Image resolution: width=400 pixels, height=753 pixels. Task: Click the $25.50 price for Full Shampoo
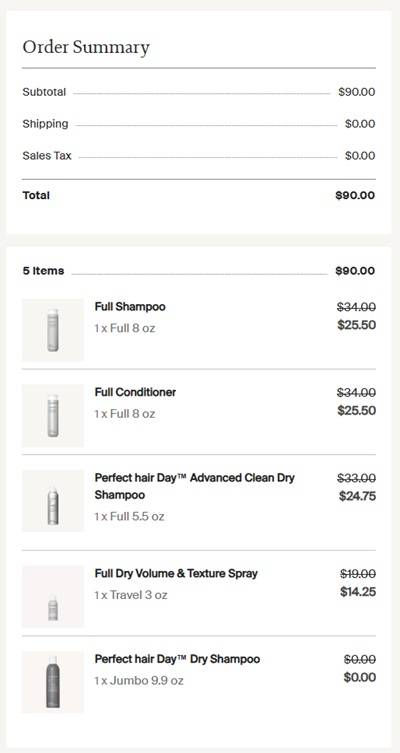pos(357,325)
